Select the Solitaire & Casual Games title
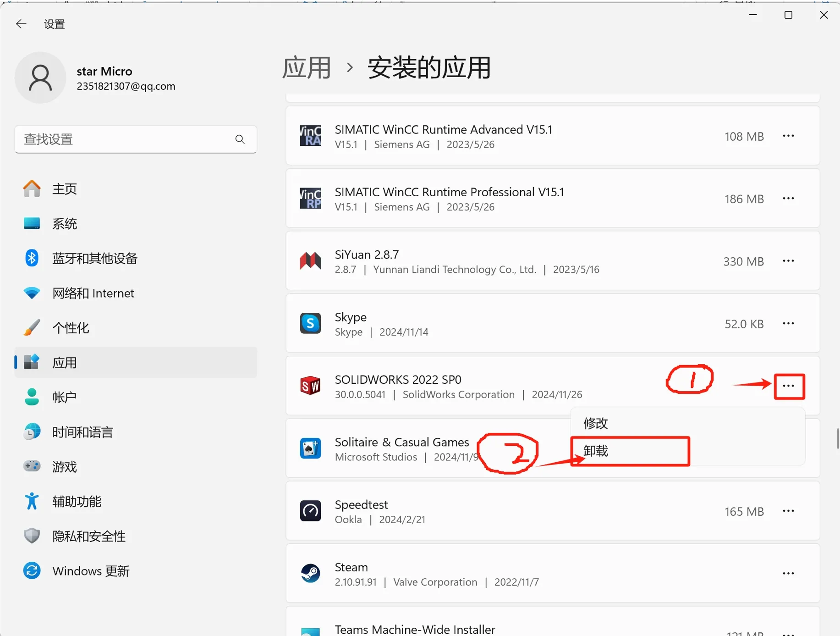This screenshot has height=636, width=840. click(x=402, y=442)
